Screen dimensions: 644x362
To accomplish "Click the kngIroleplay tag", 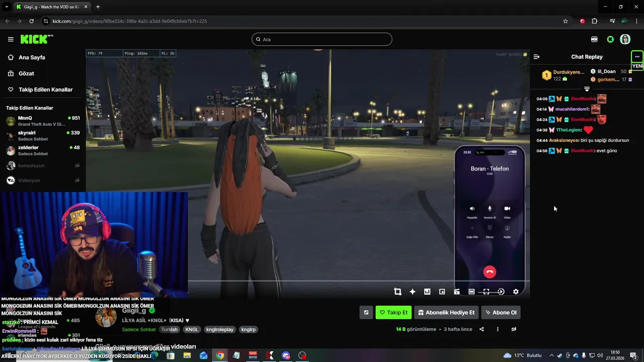I will [x=220, y=329].
